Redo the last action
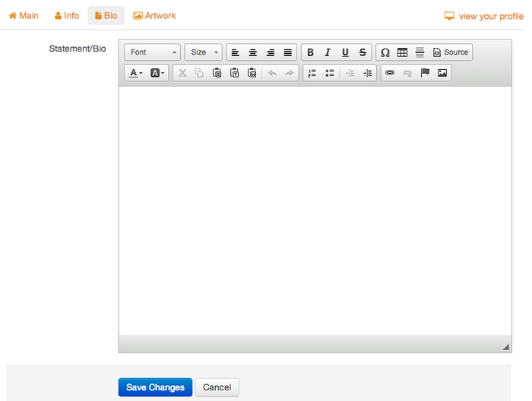The width and height of the screenshot is (532, 401). [290, 73]
